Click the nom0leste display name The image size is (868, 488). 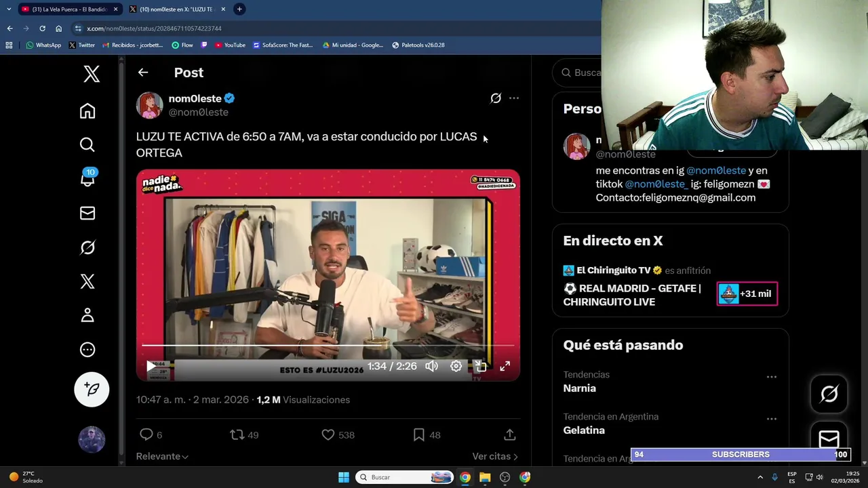pyautogui.click(x=195, y=98)
